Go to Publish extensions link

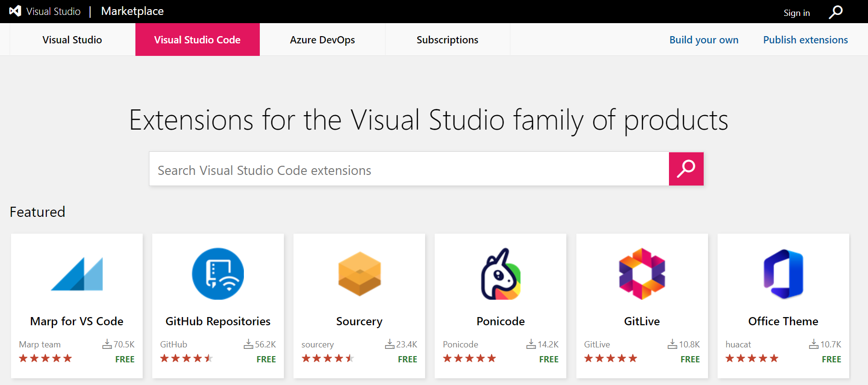click(x=805, y=40)
